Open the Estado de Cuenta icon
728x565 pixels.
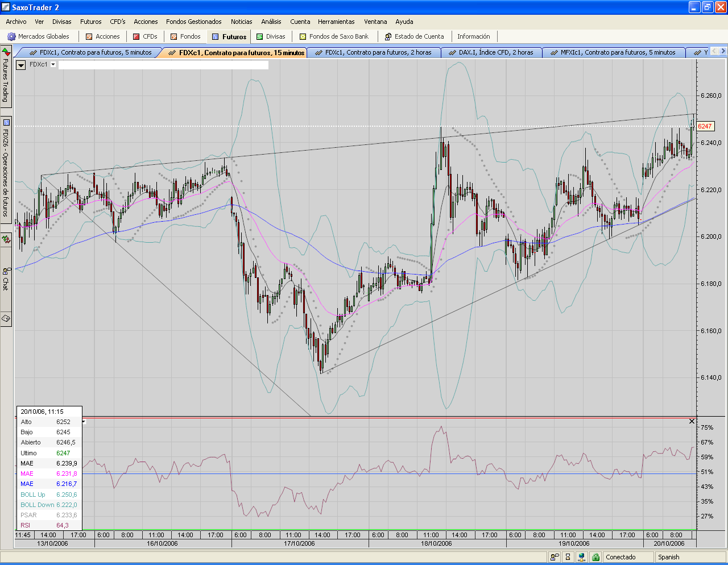click(388, 36)
